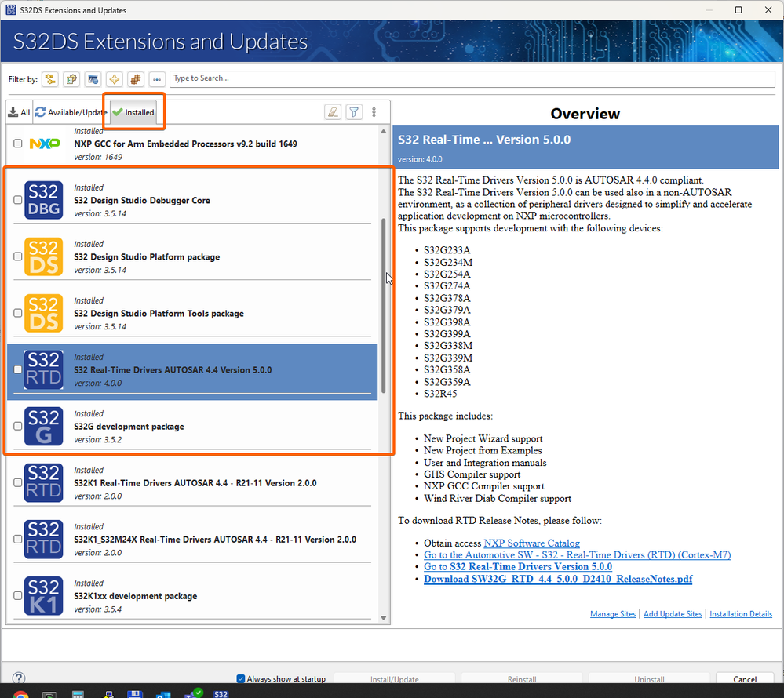Click the Cancel button
This screenshot has height=698, width=784.
pyautogui.click(x=745, y=679)
